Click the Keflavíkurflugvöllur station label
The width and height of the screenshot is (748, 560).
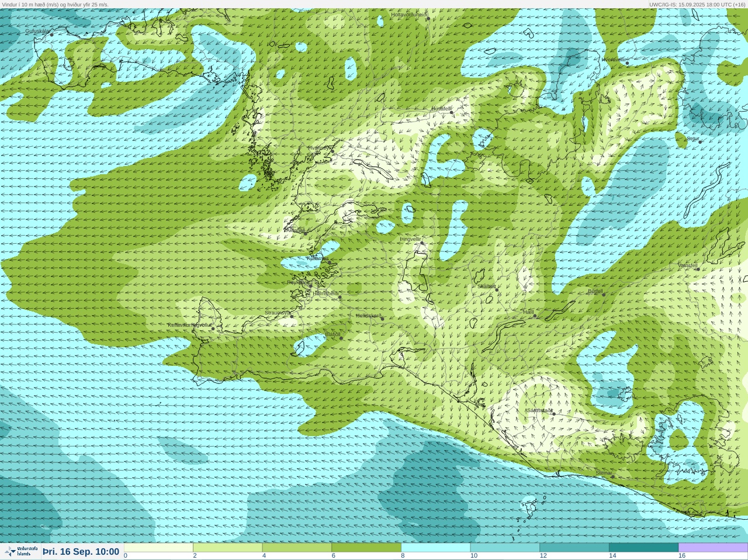coord(189,325)
